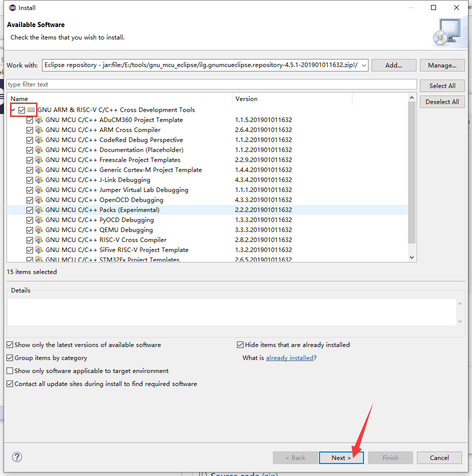The width and height of the screenshot is (472, 476).
Task: Click the feature icon of RISC-V Cross Compiler
Action: tap(39, 240)
